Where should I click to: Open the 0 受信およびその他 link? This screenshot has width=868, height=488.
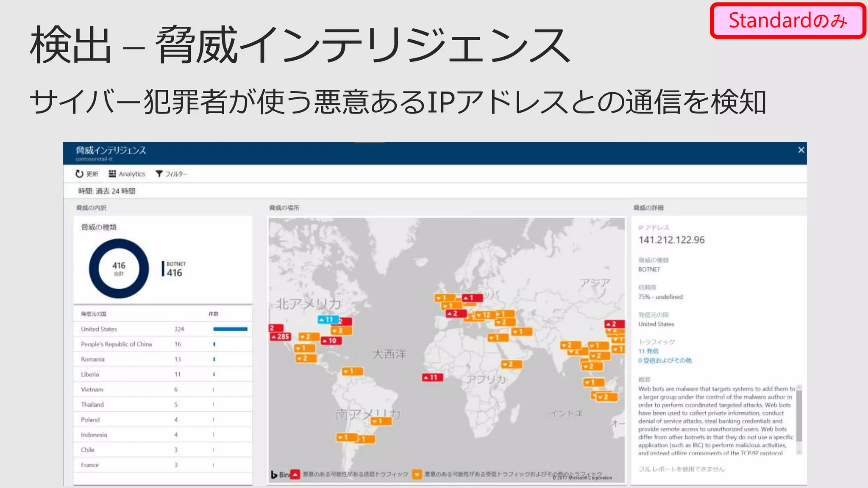pos(665,360)
